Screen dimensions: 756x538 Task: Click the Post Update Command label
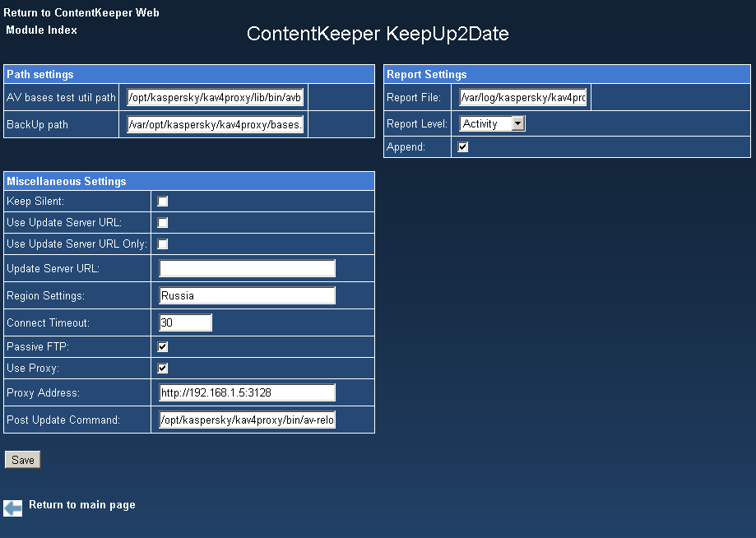63,420
